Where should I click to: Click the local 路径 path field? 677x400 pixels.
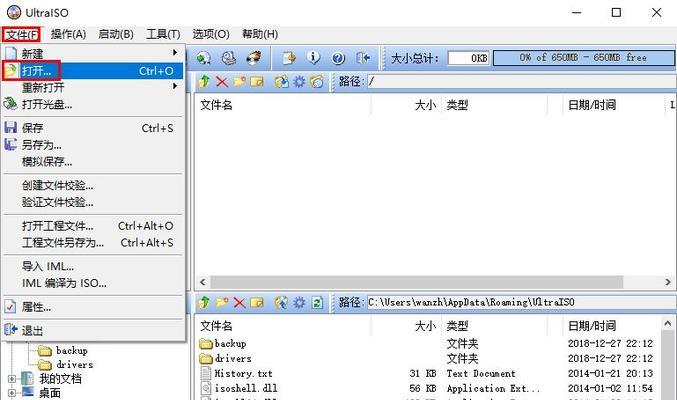pos(522,302)
